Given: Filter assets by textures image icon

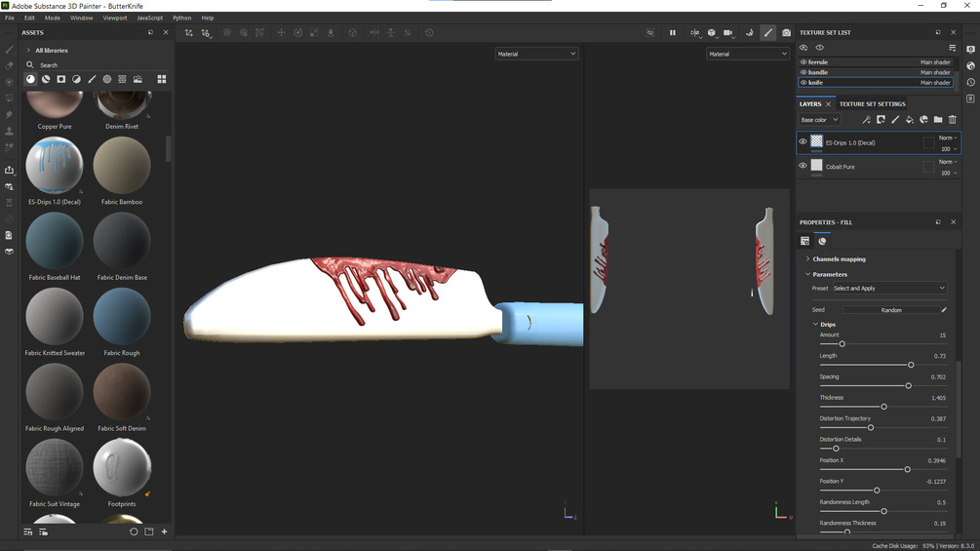Looking at the screenshot, I should point(137,79).
